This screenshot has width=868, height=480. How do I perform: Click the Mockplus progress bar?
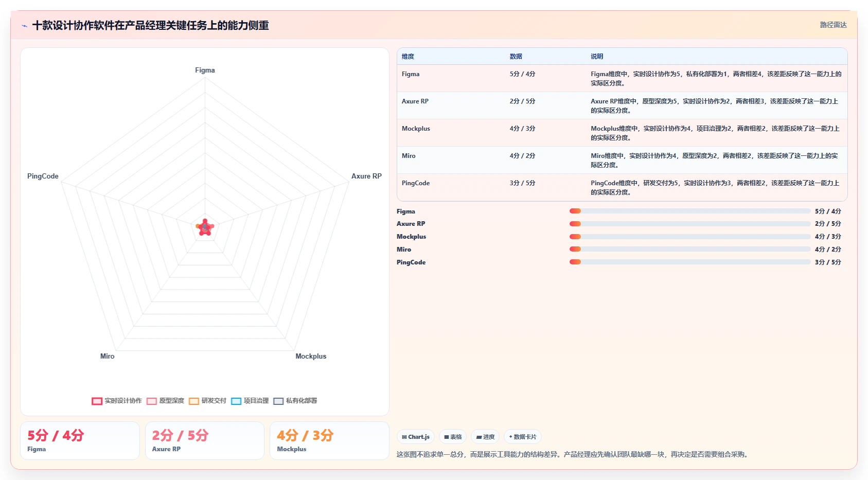coord(690,237)
